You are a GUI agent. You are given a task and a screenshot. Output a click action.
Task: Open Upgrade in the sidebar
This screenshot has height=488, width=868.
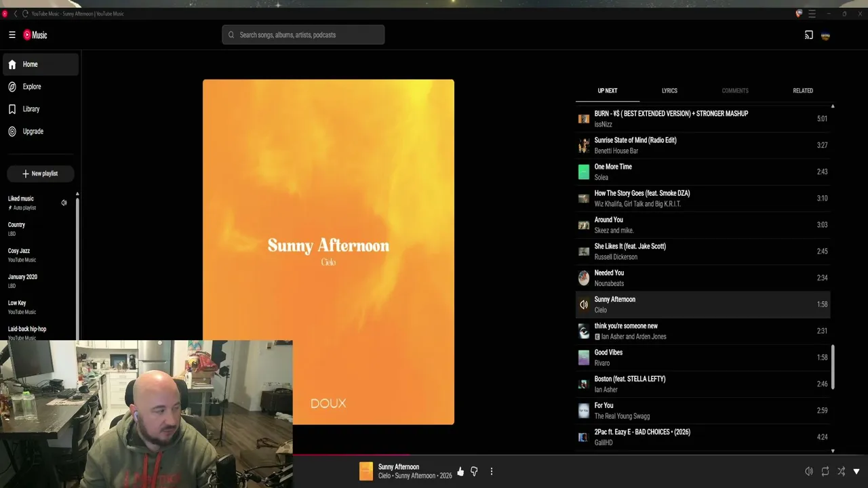click(41, 131)
